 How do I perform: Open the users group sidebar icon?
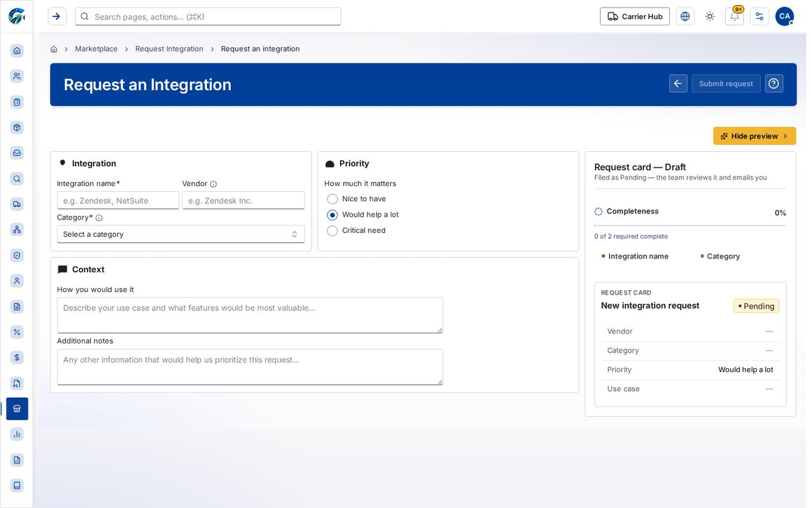click(x=17, y=76)
